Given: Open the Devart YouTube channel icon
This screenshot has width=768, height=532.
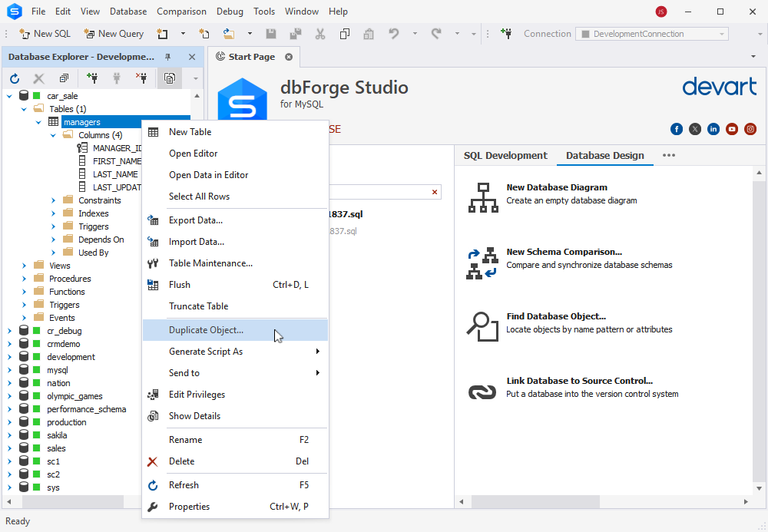Looking at the screenshot, I should (732, 129).
